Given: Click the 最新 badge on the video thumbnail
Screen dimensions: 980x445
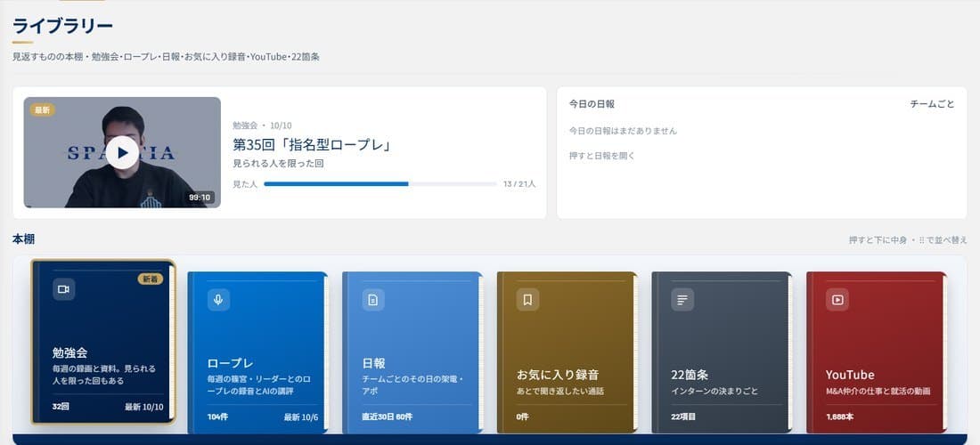Looking at the screenshot, I should pos(43,109).
